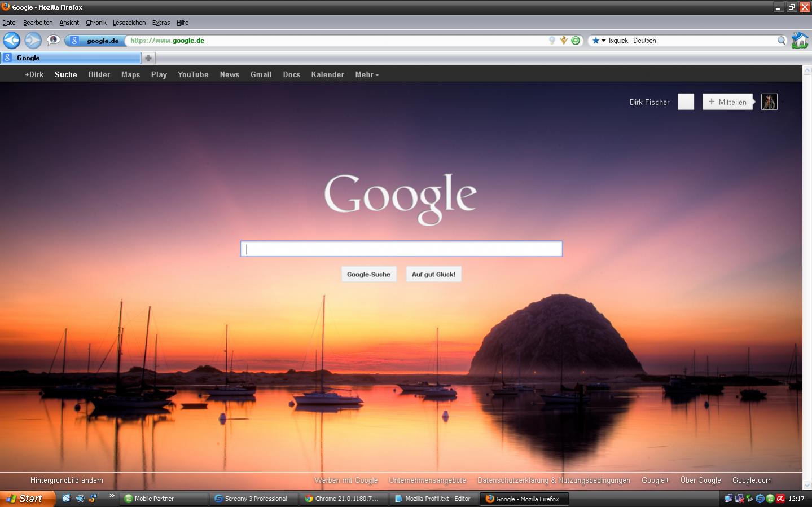Focus the Google search input field
812x507 pixels.
click(401, 249)
